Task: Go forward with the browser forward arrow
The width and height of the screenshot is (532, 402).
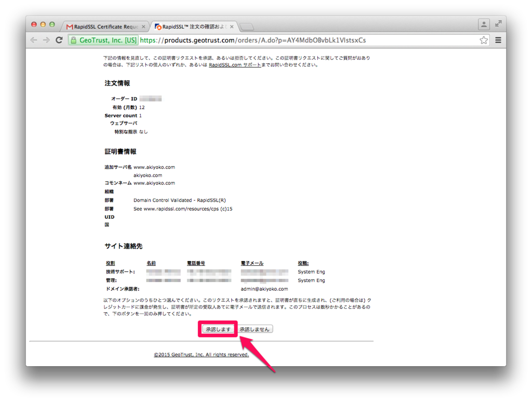Action: click(x=46, y=40)
